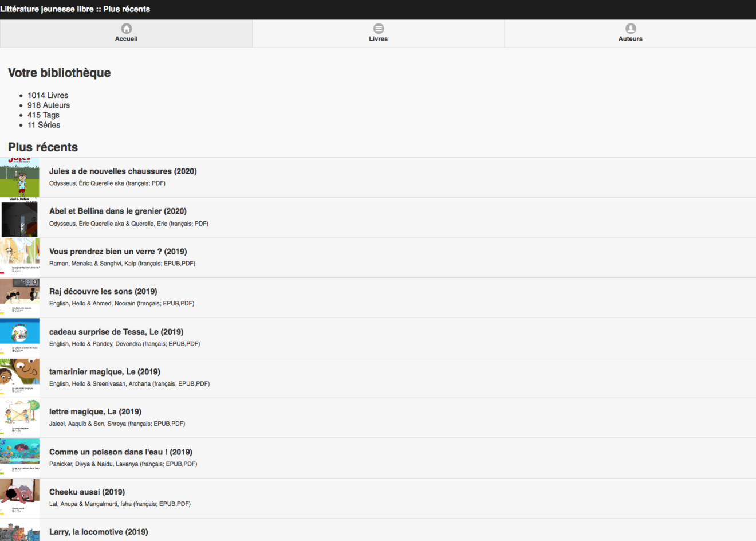
Task: Open cover of Jules a de nouvelles chaussures
Action: [x=20, y=178]
